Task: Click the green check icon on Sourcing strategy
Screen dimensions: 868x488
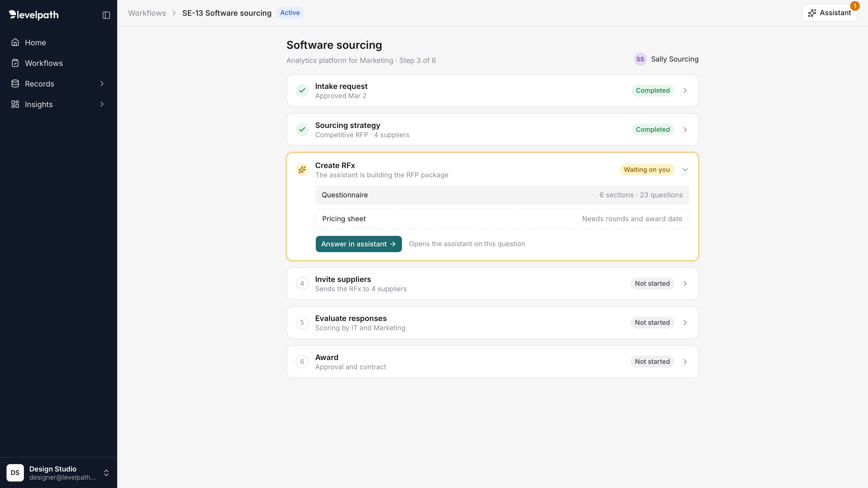Action: pyautogui.click(x=302, y=130)
